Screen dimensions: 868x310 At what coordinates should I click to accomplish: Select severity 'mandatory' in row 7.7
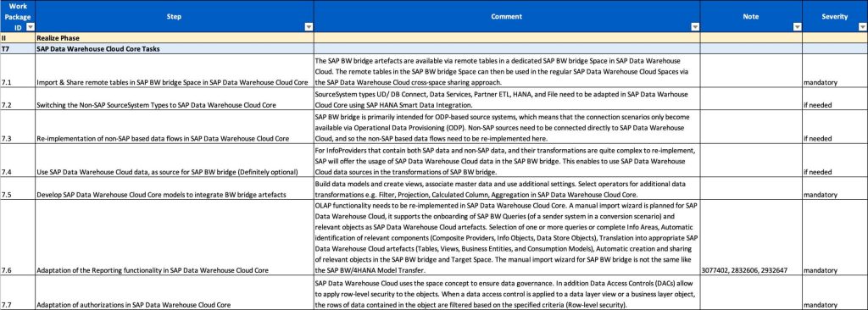pyautogui.click(x=835, y=293)
